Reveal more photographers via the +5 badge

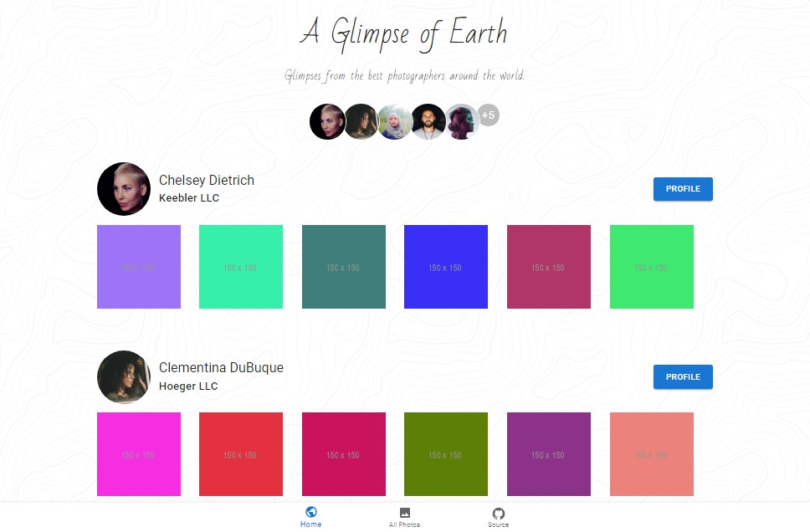click(x=489, y=115)
